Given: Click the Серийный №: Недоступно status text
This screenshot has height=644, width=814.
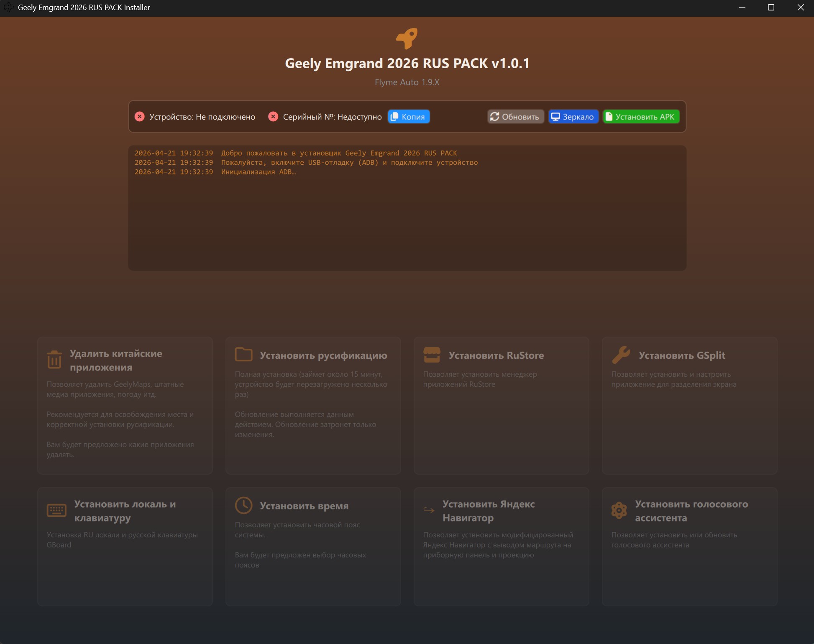Looking at the screenshot, I should point(332,117).
